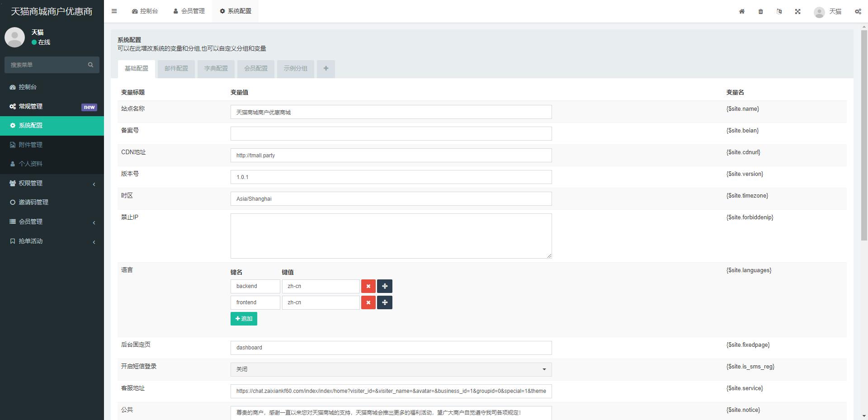Viewport: 868px width, 420px height.
Task: Open 附件管理 in the sidebar
Action: [31, 145]
